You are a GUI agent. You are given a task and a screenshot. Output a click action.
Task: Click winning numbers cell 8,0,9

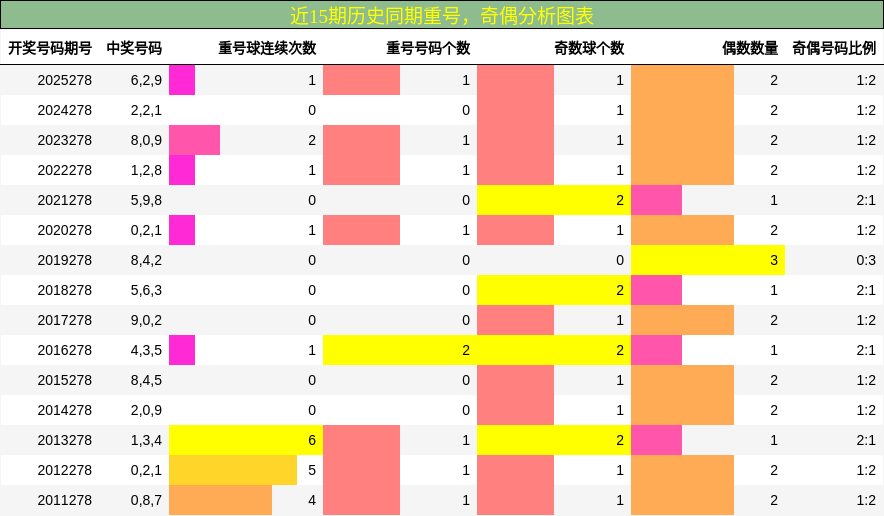tap(146, 140)
